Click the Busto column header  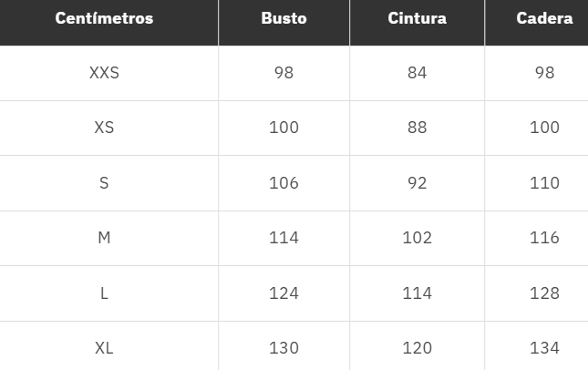tap(284, 19)
